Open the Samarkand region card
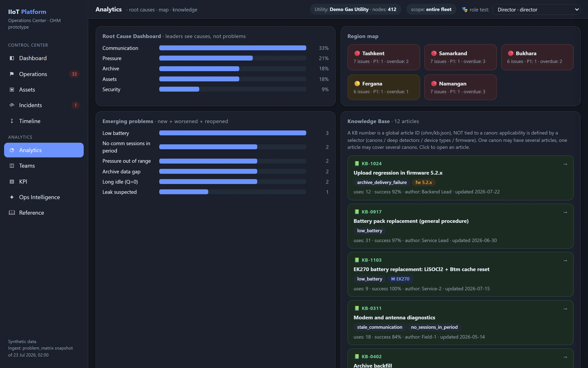This screenshot has height=368, width=588. click(460, 57)
